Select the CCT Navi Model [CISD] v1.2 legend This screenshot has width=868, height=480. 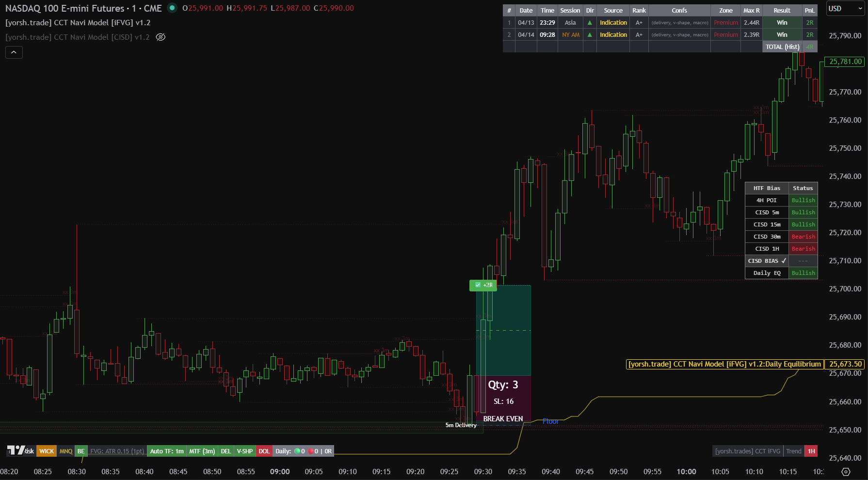[x=78, y=37]
